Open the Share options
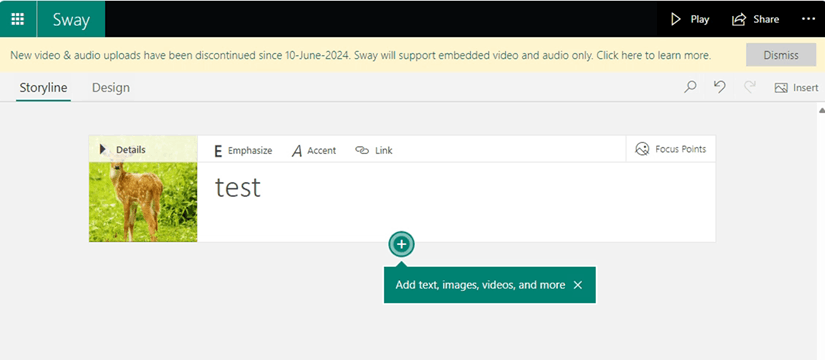Viewport: 825px width, 360px height. tap(756, 19)
